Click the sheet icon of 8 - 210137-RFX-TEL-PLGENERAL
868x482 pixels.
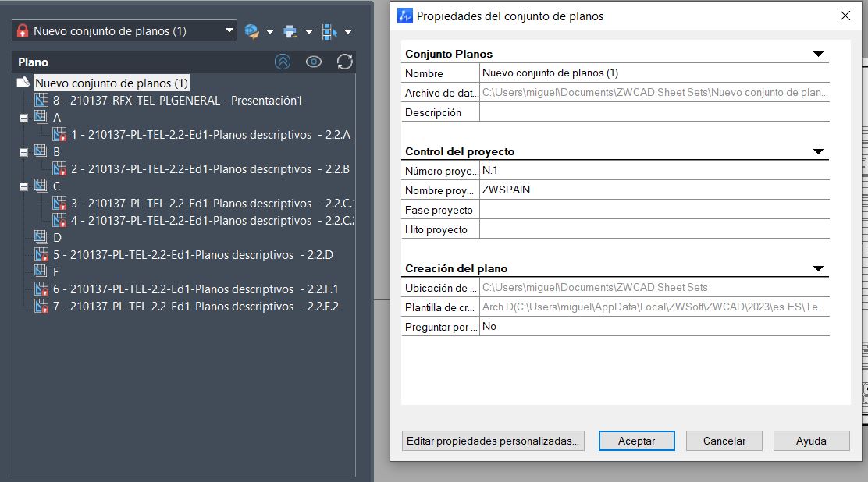[x=42, y=101]
